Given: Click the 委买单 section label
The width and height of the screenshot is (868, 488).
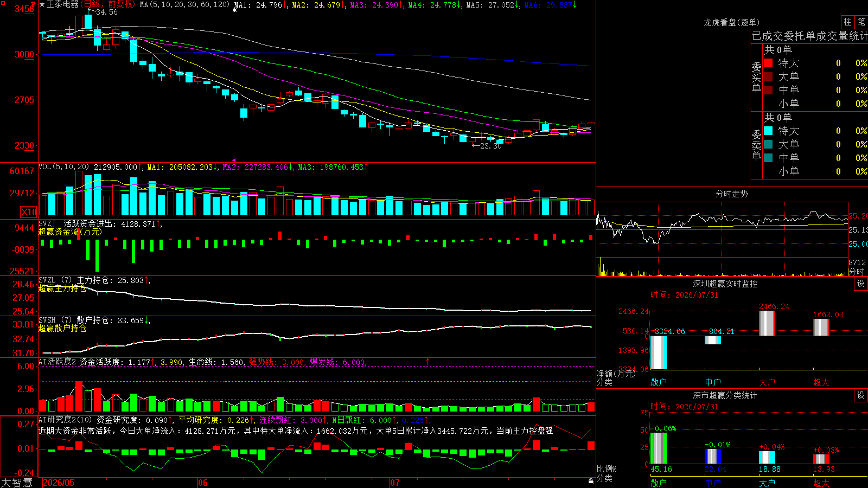Looking at the screenshot, I should coord(756,77).
